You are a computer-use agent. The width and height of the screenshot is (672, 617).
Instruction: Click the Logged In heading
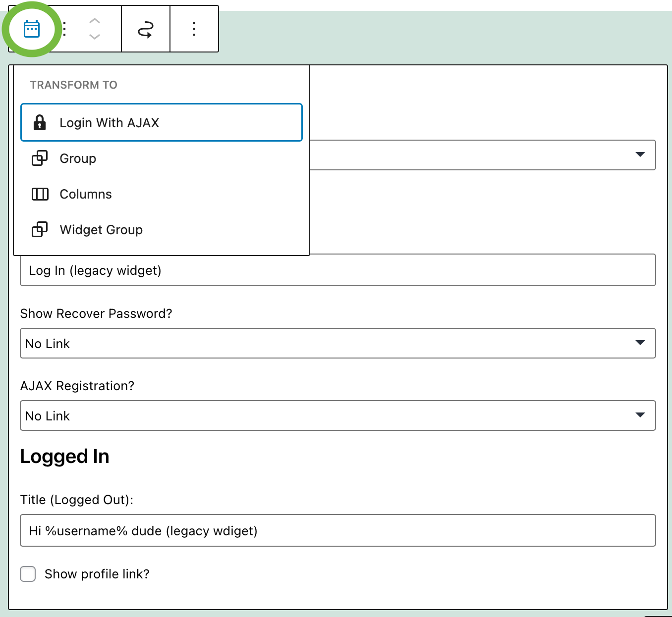65,457
